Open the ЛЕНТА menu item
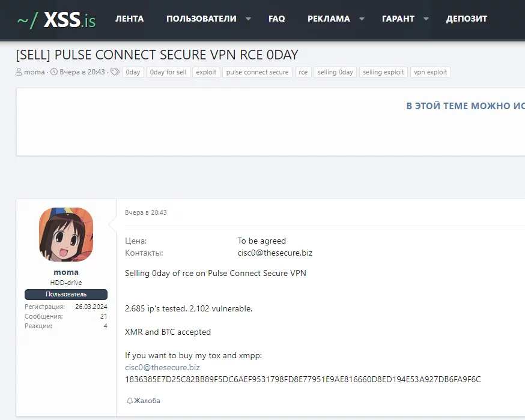The image size is (525, 420). tap(129, 19)
